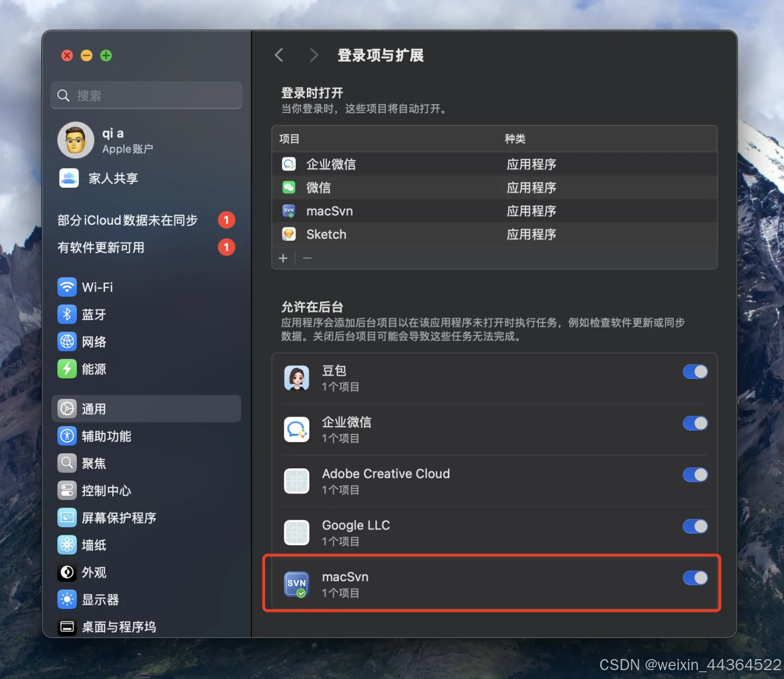This screenshot has width=784, height=679.
Task: Click Sketch diamond icon in login items
Action: [x=289, y=234]
